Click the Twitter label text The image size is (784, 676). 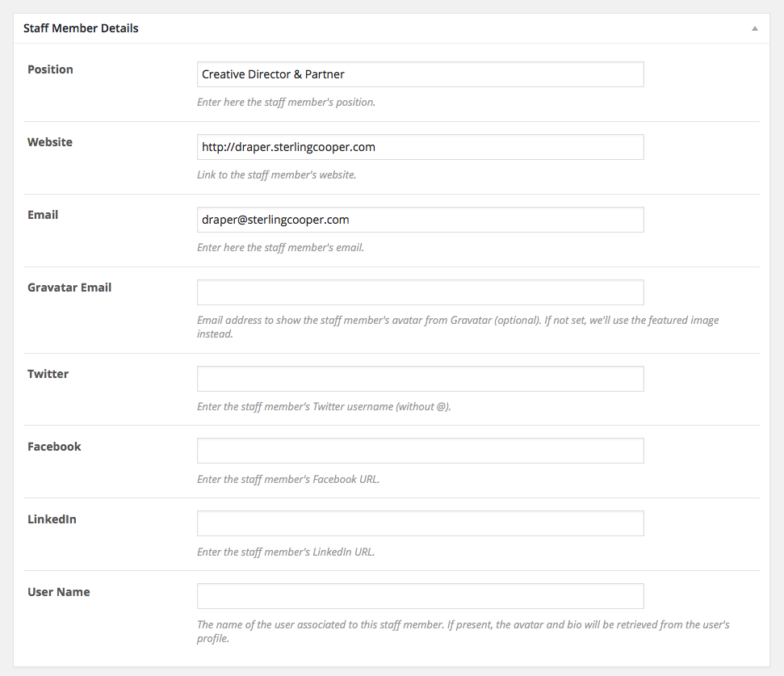[48, 374]
